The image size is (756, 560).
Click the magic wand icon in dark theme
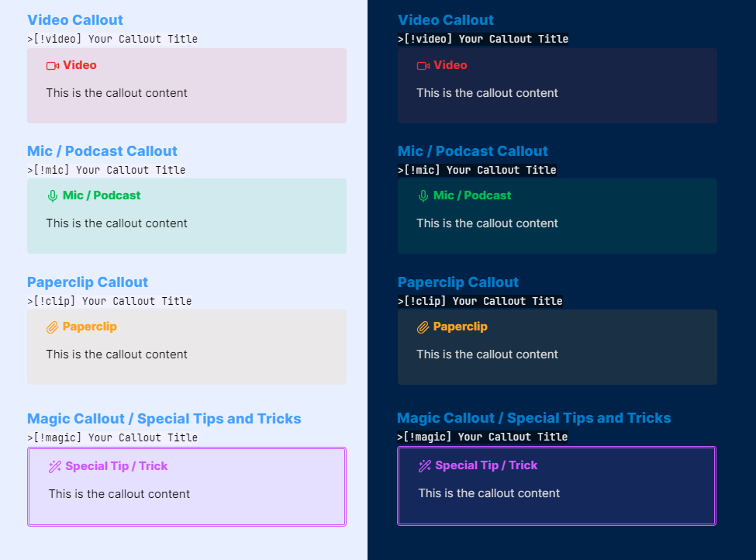(425, 465)
